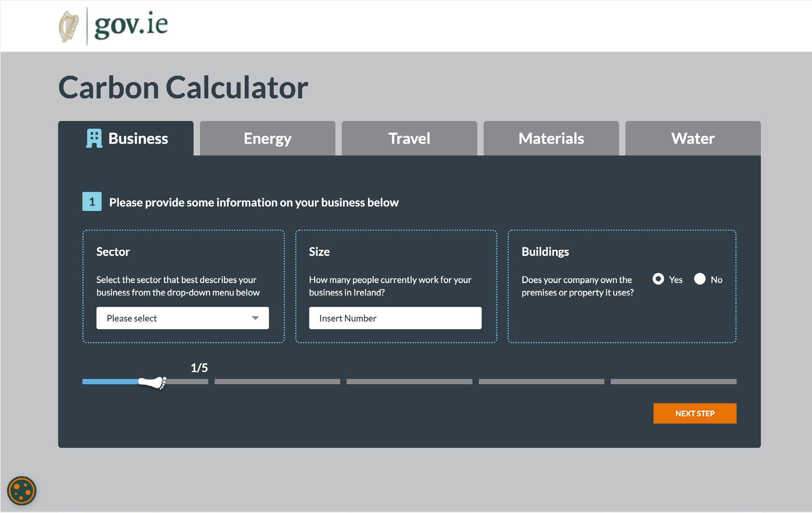Image resolution: width=812 pixels, height=513 pixels.
Task: Click the gov.ie logo text
Action: pos(131,25)
